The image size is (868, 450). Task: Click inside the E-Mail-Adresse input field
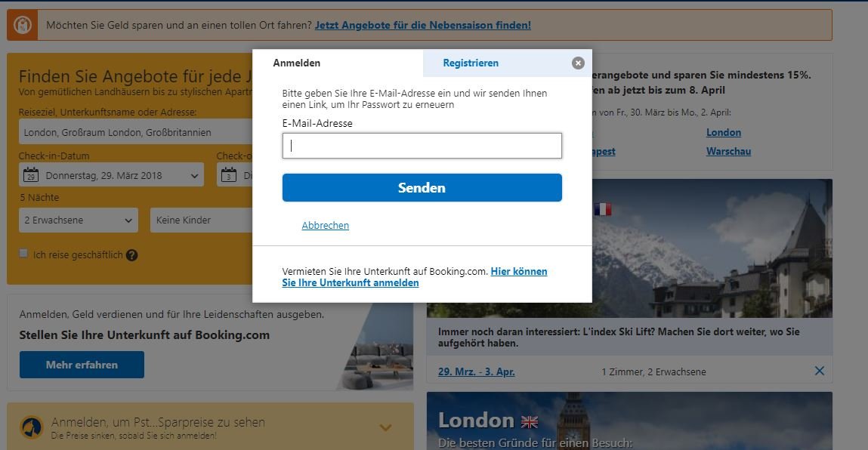[x=422, y=145]
